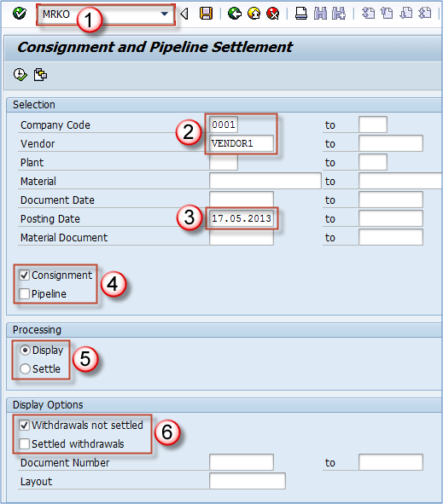Image resolution: width=443 pixels, height=504 pixels.
Task: Click the Layout input field
Action: pos(247,481)
